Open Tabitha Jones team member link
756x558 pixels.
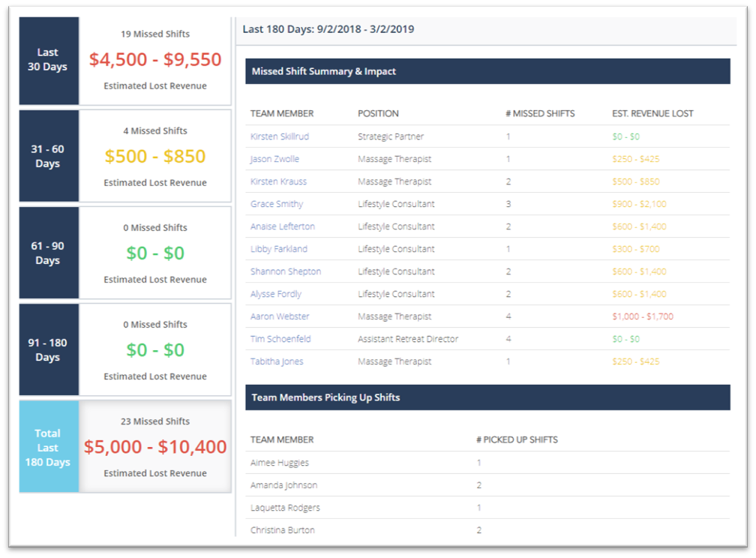277,361
